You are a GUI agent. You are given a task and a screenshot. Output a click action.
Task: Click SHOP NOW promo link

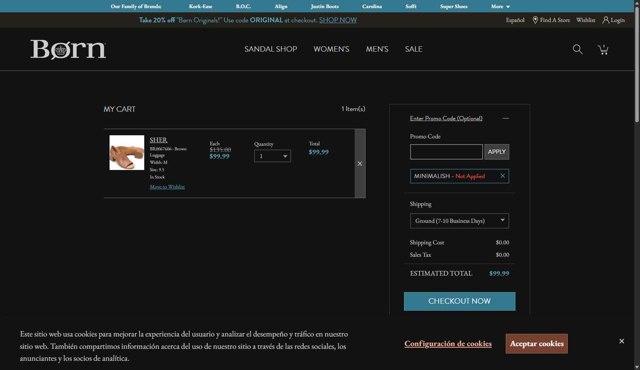(x=338, y=20)
